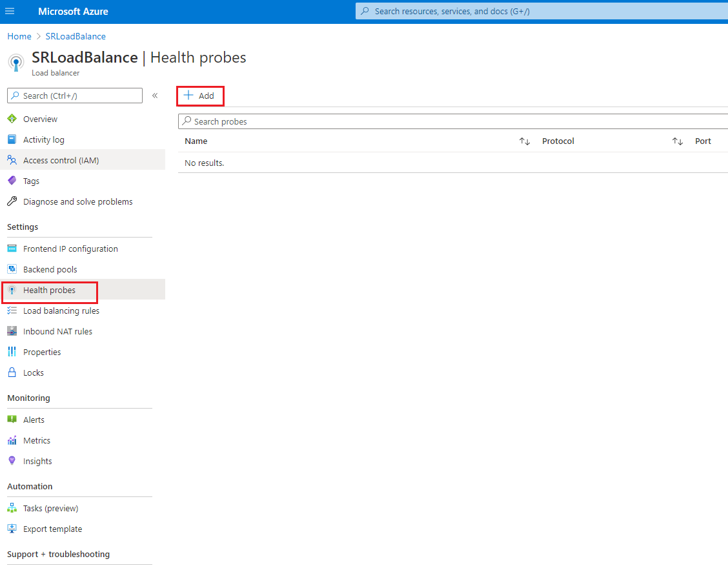View Inbound NAT rules
Screen dimensions: 728x570
(x=59, y=331)
